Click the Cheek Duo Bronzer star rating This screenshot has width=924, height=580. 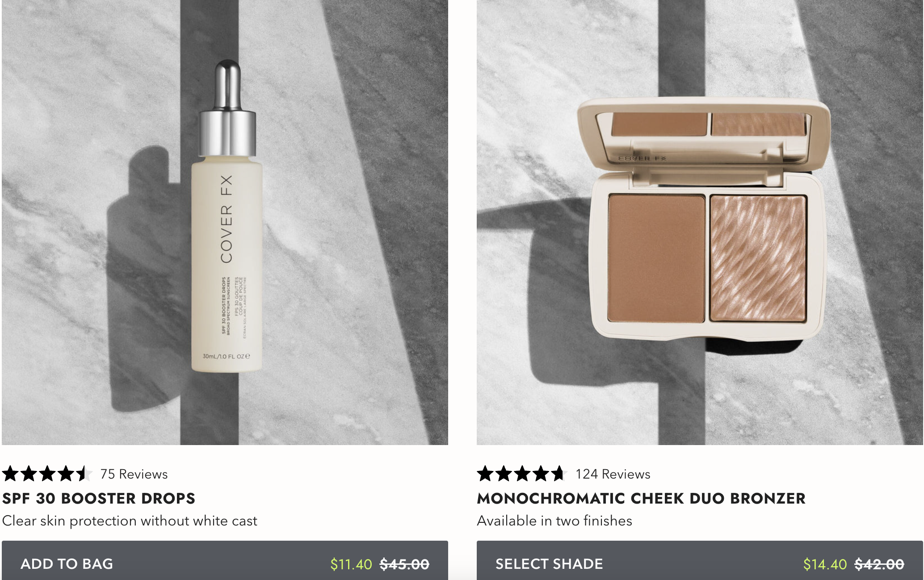pyautogui.click(x=522, y=474)
